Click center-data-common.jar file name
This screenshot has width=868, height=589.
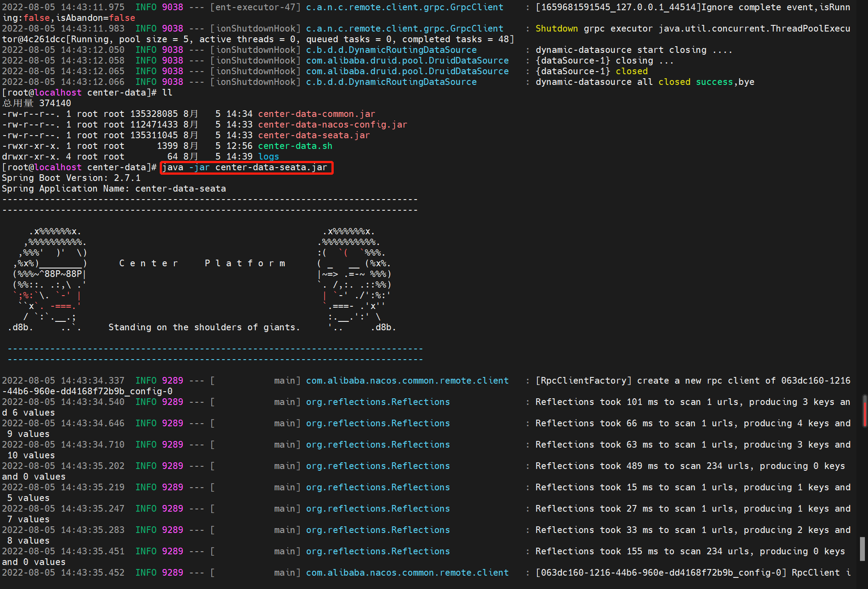click(316, 114)
